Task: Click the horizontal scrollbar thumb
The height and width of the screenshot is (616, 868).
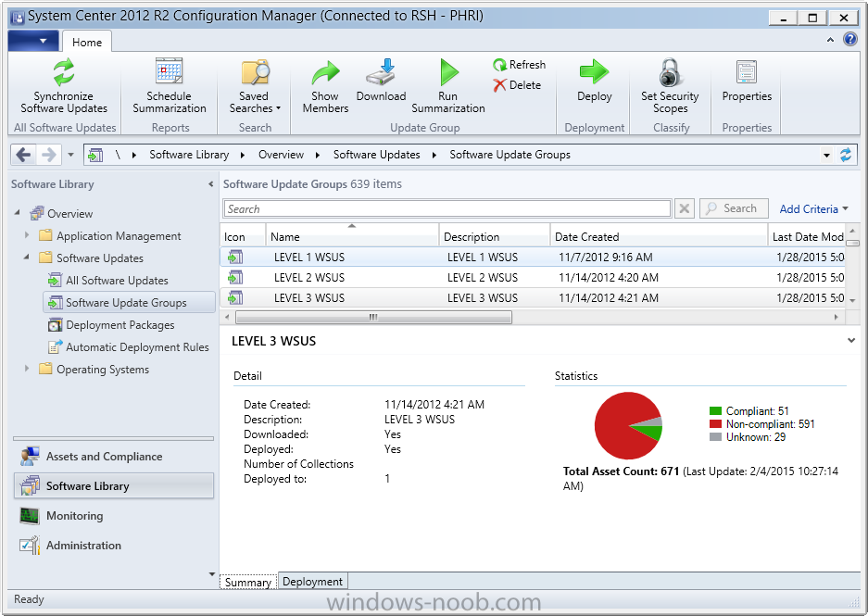Action: coord(373,317)
